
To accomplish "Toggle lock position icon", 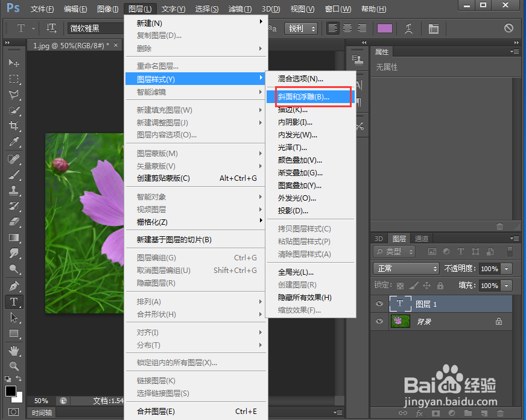I will pyautogui.click(x=426, y=286).
